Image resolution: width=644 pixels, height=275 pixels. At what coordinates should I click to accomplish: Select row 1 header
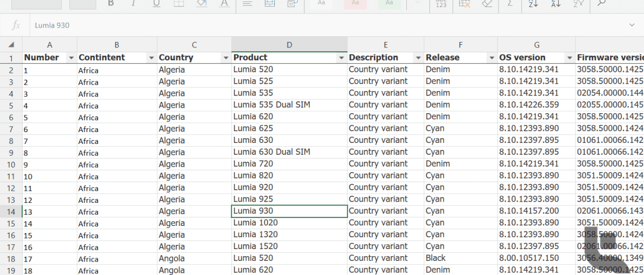pos(11,58)
